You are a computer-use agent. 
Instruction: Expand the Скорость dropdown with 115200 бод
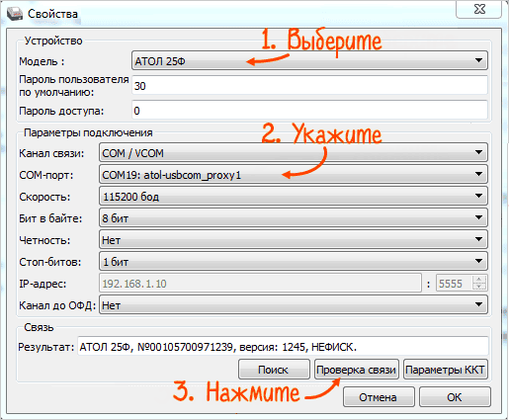pos(294,196)
